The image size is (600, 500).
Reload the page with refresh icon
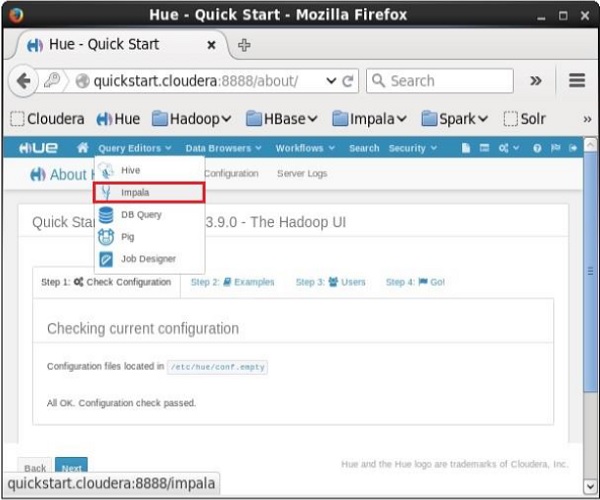point(349,81)
